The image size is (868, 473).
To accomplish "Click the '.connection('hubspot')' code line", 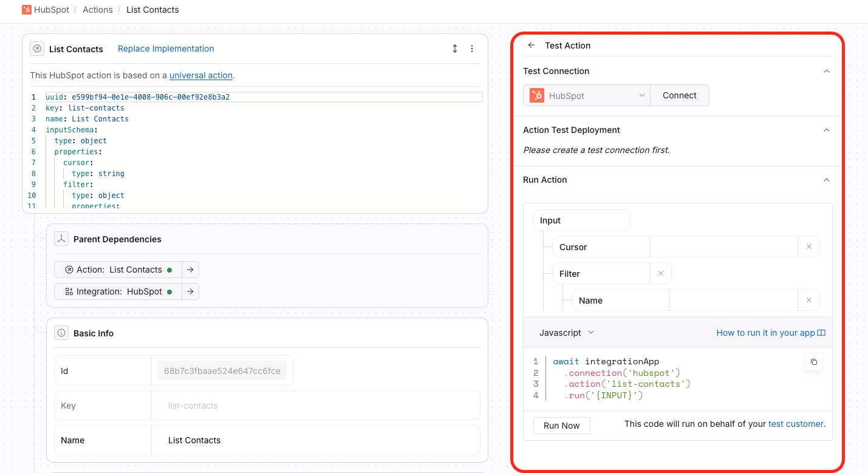I will (622, 373).
